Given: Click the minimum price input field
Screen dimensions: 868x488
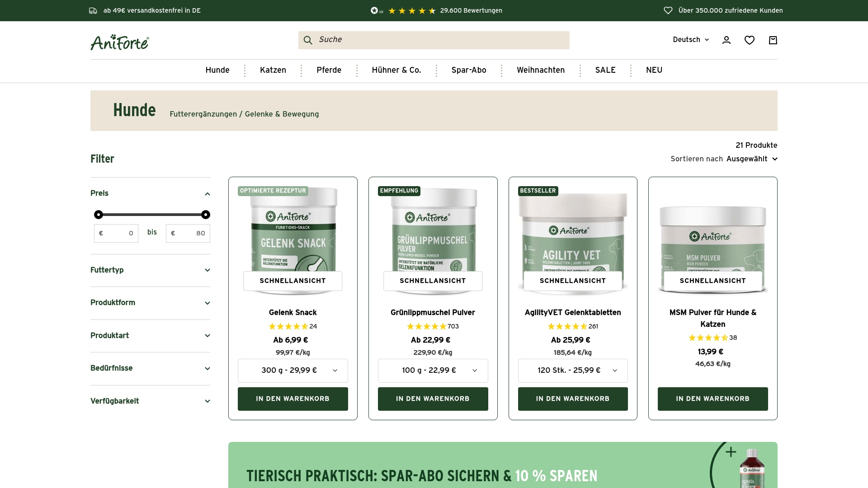Looking at the screenshot, I should (x=116, y=233).
